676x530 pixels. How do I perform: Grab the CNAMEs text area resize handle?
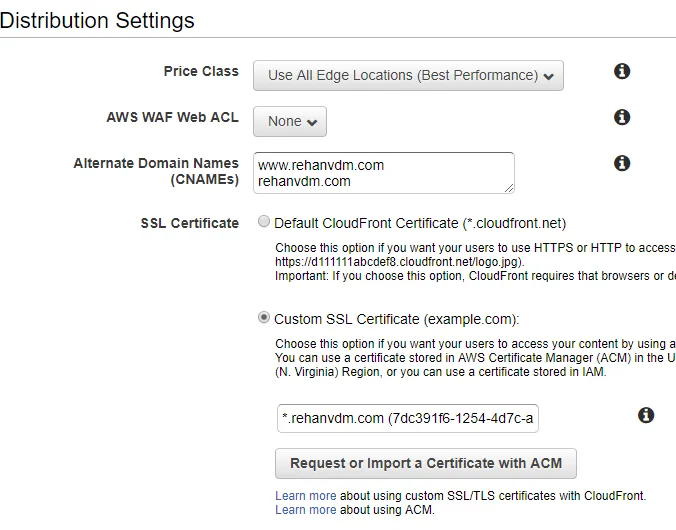[x=509, y=188]
